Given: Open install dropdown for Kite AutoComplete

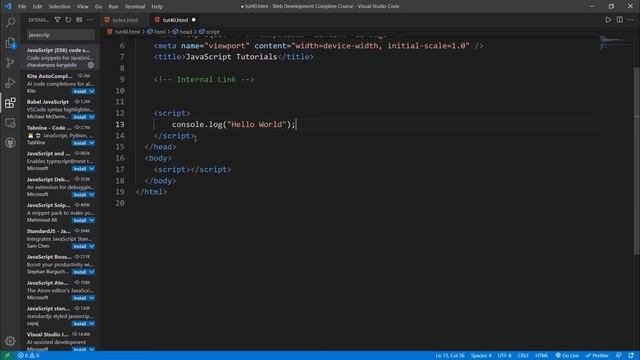Looking at the screenshot, I should pos(92,91).
